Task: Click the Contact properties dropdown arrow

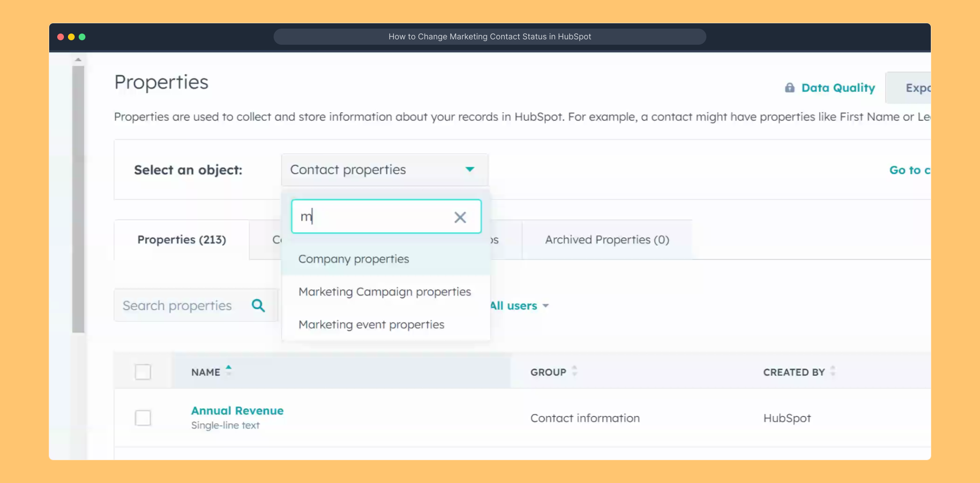Action: coord(469,169)
